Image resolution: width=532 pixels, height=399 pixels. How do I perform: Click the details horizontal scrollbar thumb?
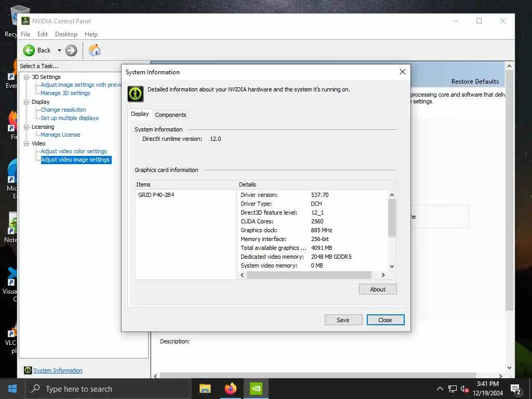pyautogui.click(x=309, y=275)
